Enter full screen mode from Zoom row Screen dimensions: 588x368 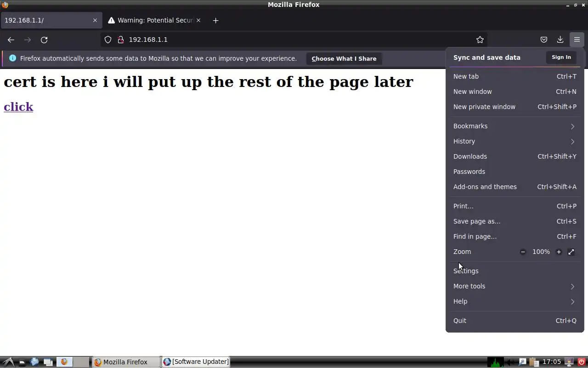571,252
